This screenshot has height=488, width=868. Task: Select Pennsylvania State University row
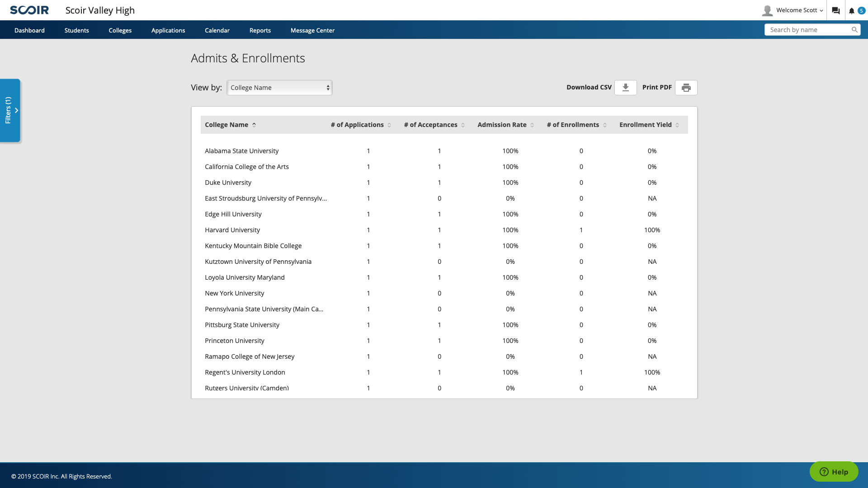(x=444, y=309)
